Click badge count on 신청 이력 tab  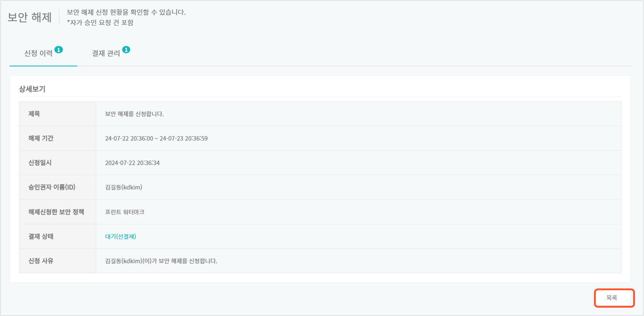pyautogui.click(x=59, y=50)
